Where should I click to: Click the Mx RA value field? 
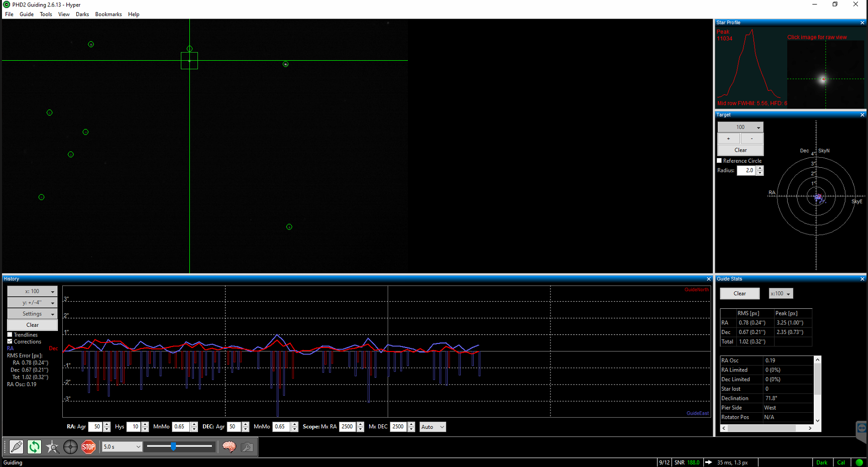point(348,427)
